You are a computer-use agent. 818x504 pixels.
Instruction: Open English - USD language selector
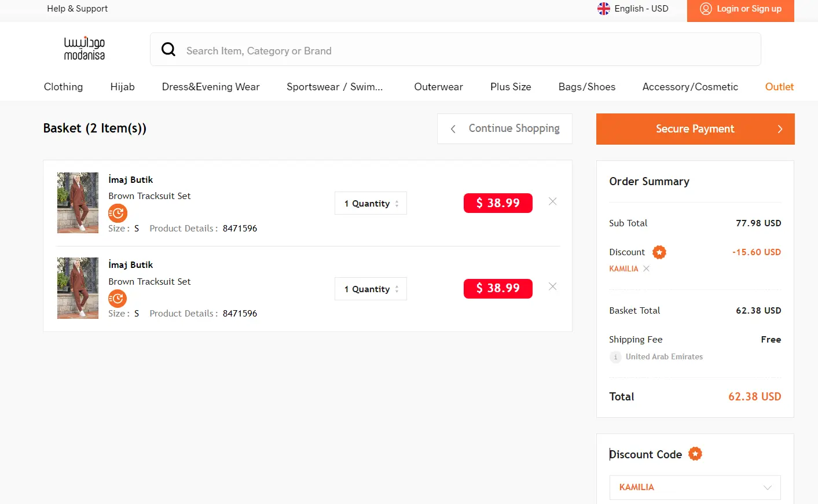tap(633, 9)
